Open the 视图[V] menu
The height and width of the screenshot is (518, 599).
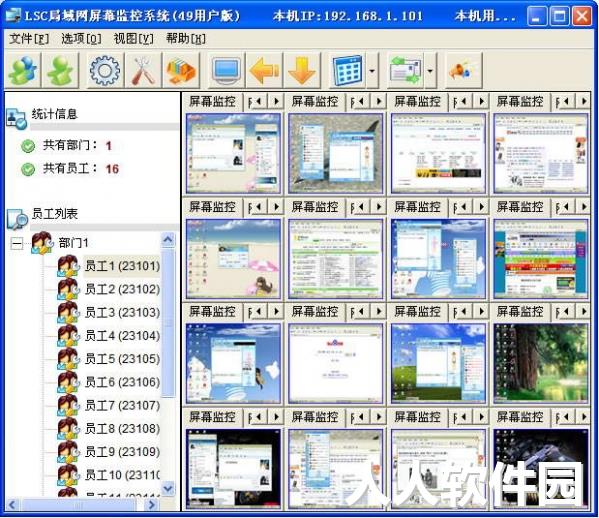[x=134, y=39]
